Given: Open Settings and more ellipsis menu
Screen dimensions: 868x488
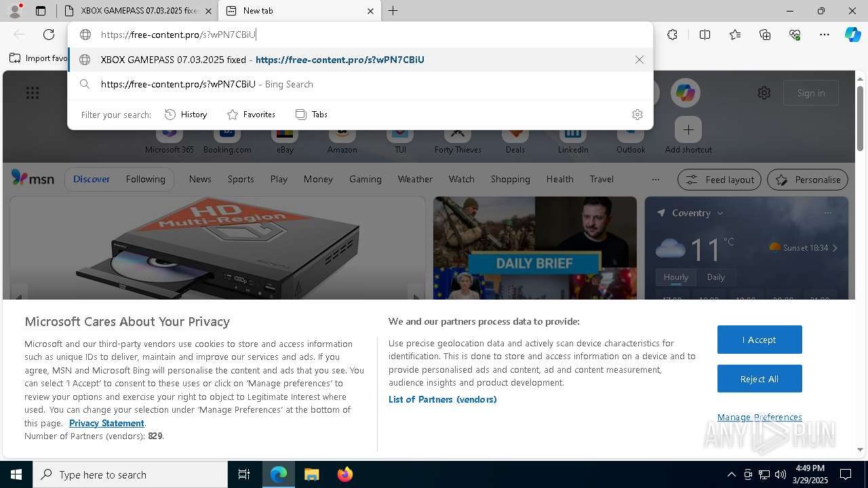Looking at the screenshot, I should coord(825,35).
